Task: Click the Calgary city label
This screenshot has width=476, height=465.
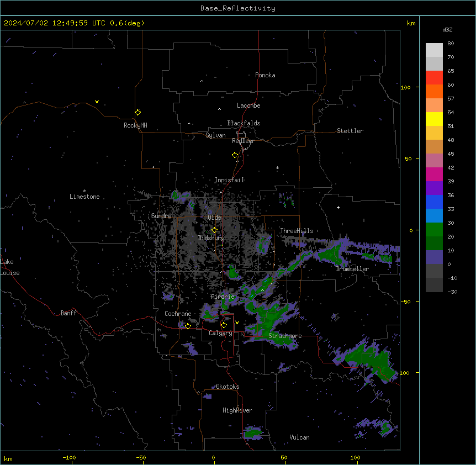Action: point(220,333)
